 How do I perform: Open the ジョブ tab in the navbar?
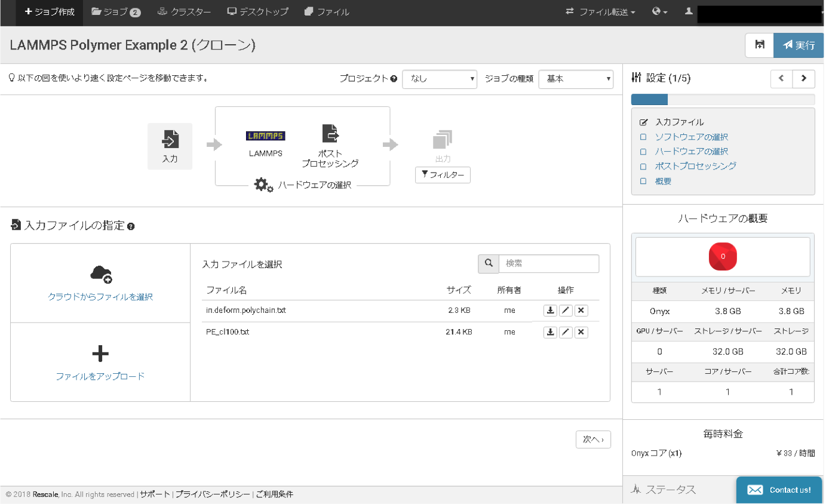(116, 12)
